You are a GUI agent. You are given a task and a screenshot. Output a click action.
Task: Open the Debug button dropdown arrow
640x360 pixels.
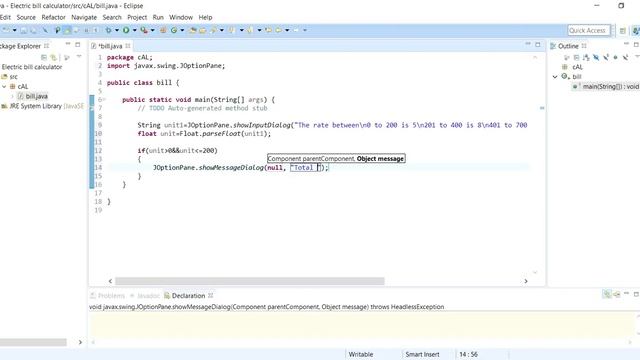(x=117, y=30)
